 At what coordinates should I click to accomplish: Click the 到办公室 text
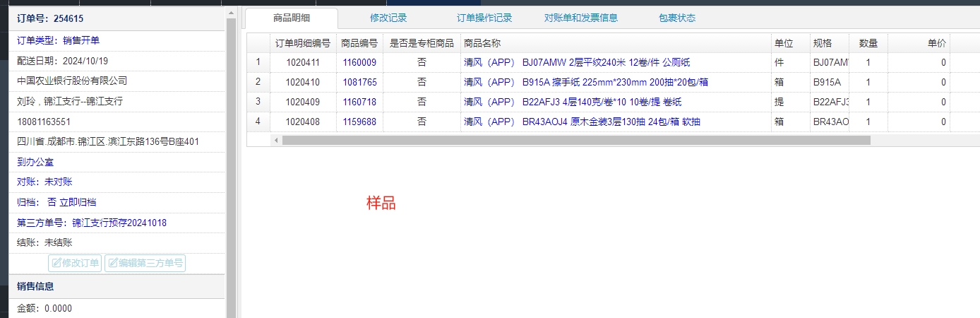(x=35, y=162)
